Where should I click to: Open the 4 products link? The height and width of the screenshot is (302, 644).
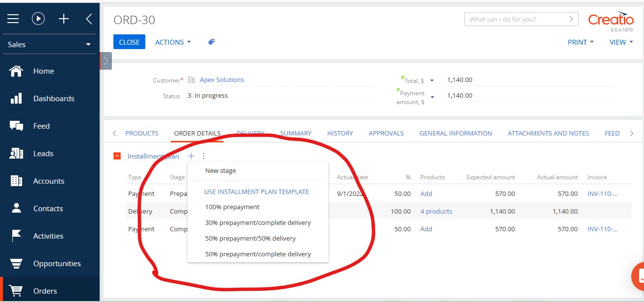(436, 212)
